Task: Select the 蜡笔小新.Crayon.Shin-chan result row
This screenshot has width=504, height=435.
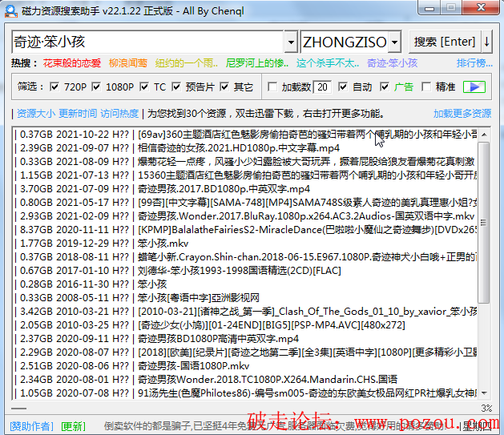Action: 245,257
